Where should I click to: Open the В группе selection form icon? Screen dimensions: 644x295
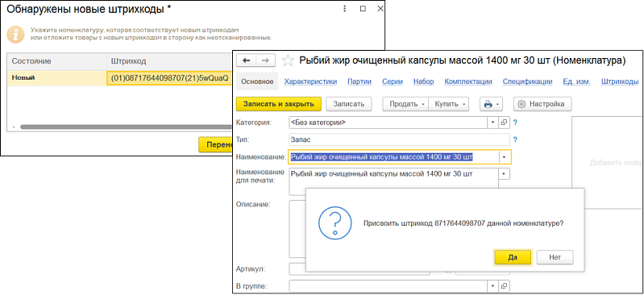click(x=505, y=285)
